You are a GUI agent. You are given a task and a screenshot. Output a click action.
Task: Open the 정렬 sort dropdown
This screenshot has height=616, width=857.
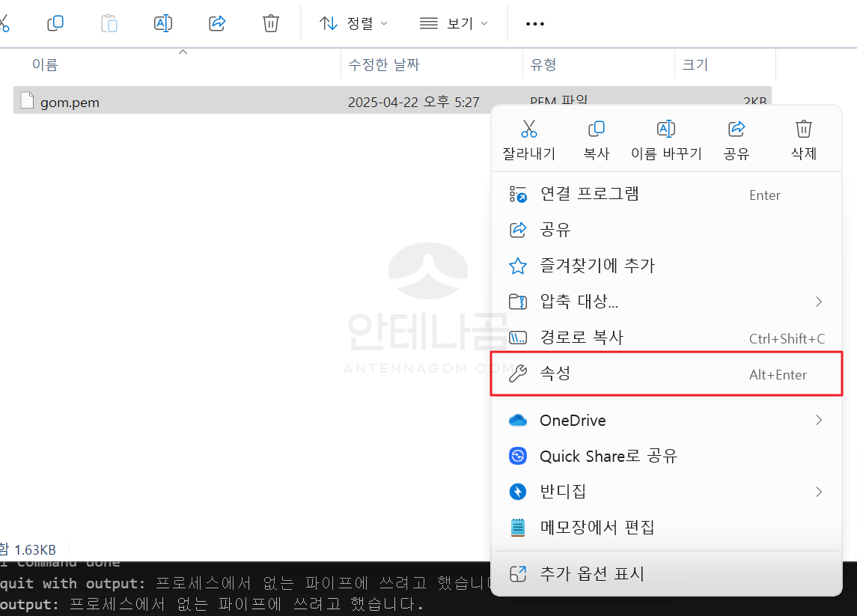(353, 23)
